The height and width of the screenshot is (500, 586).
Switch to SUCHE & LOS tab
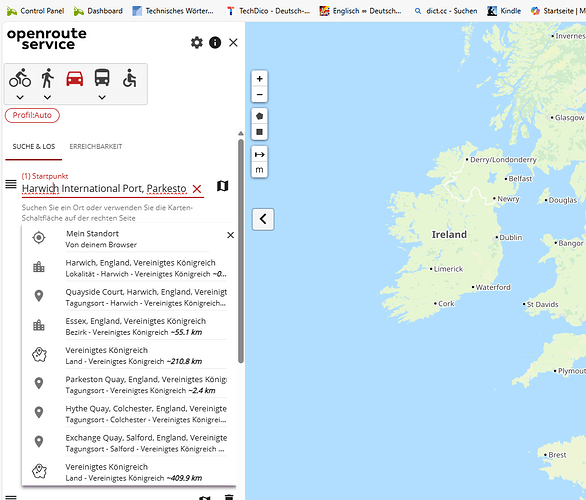[34, 146]
